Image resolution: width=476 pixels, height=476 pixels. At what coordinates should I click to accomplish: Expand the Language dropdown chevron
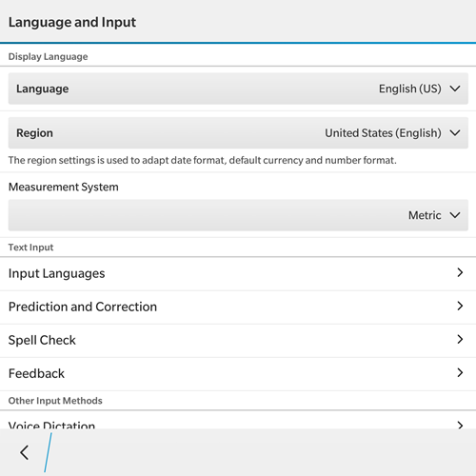click(x=455, y=89)
